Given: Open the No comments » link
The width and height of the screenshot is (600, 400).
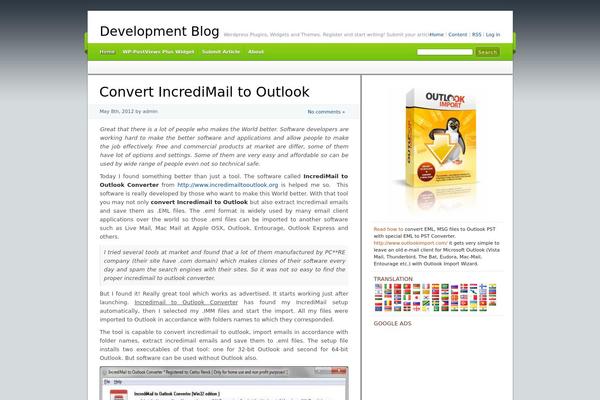Looking at the screenshot, I should (326, 112).
